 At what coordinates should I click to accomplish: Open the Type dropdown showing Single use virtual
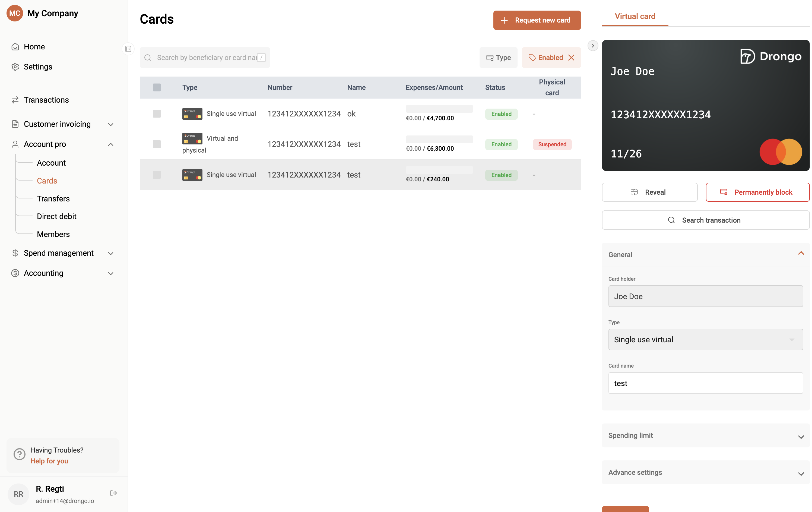(705, 339)
